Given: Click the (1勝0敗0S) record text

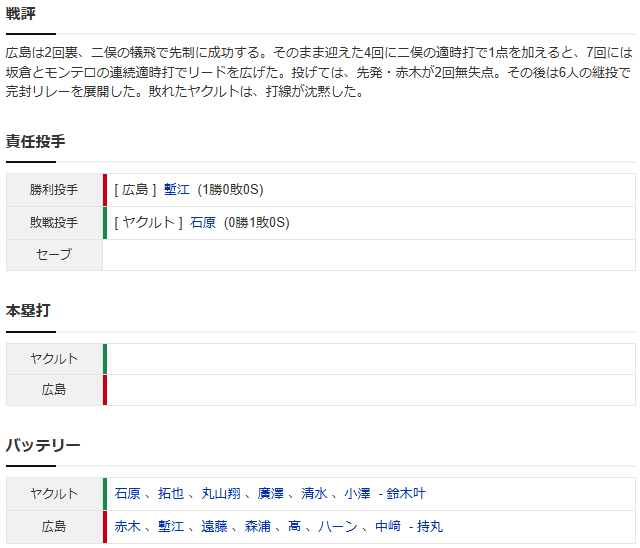Looking at the screenshot, I should tap(231, 190).
